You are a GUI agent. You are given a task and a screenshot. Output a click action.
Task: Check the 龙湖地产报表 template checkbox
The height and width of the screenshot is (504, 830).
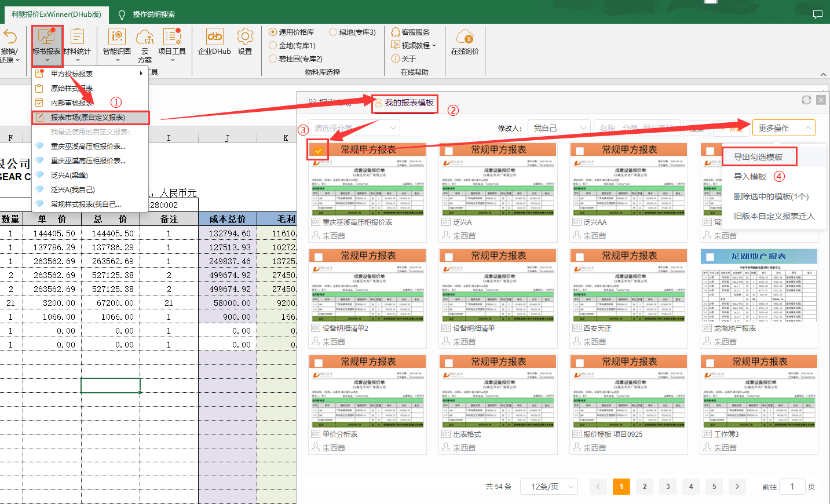click(x=710, y=257)
